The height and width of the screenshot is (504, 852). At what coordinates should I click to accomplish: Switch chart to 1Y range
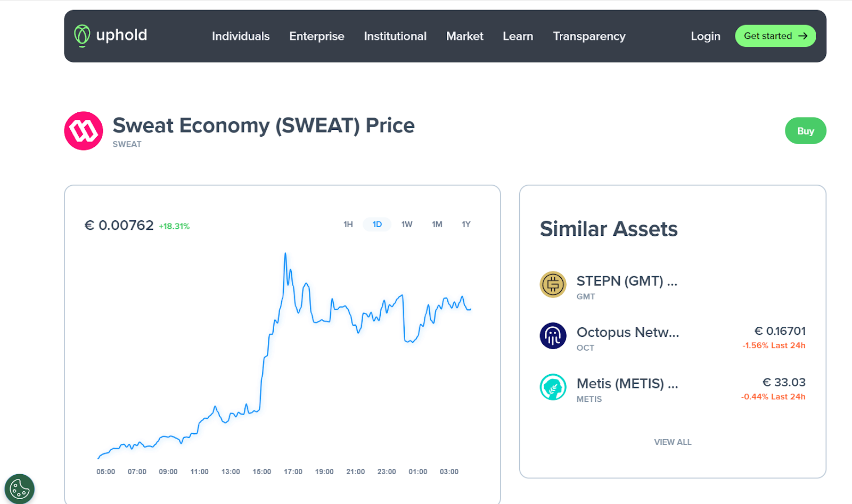[466, 225]
